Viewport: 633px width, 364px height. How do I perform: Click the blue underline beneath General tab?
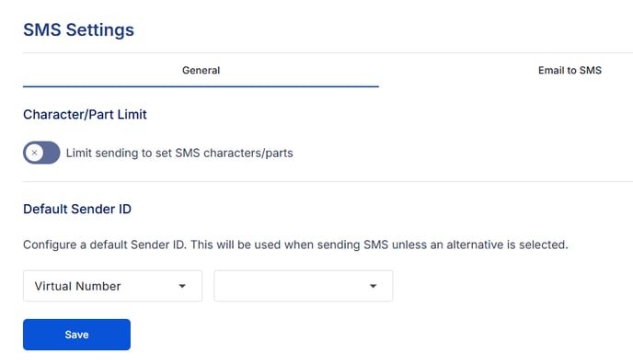(x=201, y=86)
